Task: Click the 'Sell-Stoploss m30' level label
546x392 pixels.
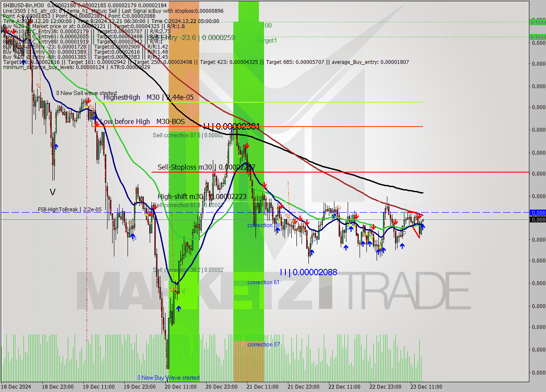Action: (206, 167)
